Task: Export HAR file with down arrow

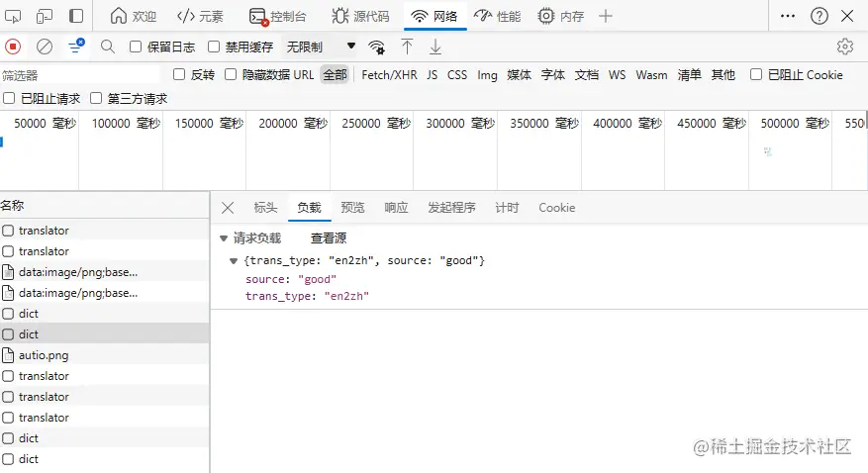Action: 435,47
